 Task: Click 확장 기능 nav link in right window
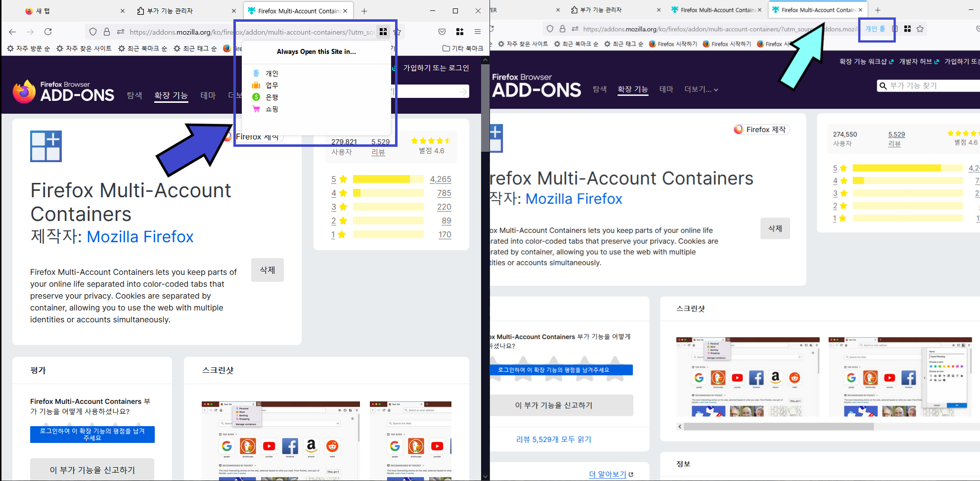click(633, 89)
